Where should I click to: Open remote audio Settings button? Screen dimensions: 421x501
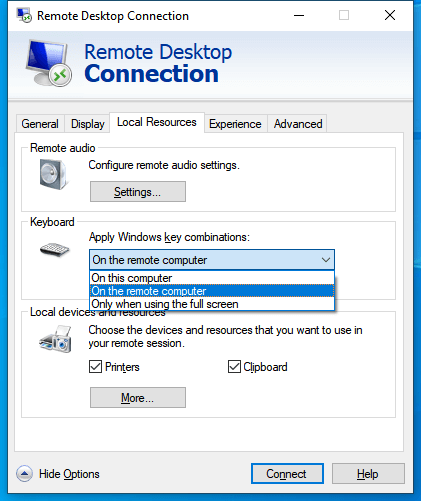[138, 192]
